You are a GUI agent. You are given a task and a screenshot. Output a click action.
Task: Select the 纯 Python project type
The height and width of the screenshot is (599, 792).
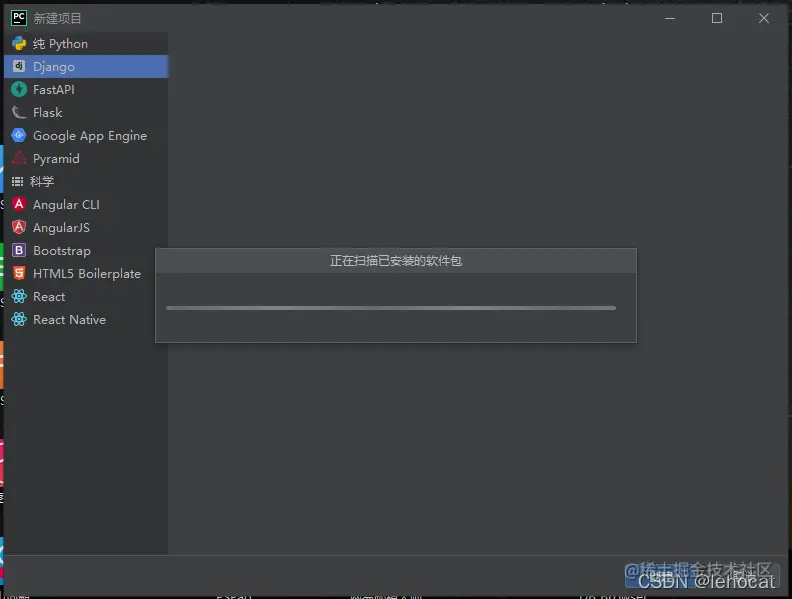click(86, 43)
